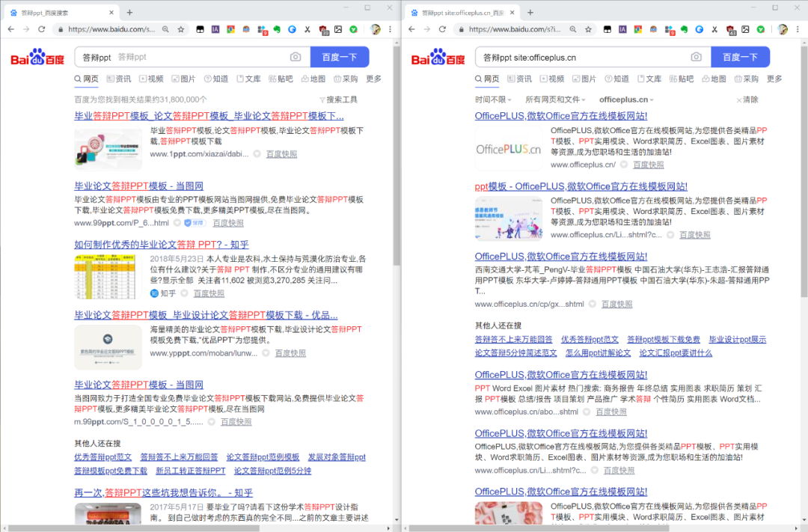Screen dimensions: 808x532
Task: Click the back navigation arrow in right window
Action: click(412, 30)
